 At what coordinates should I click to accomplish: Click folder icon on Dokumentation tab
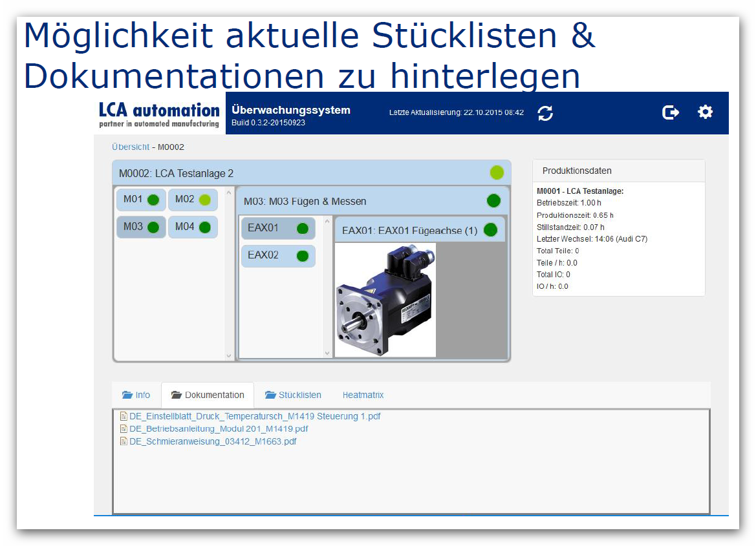pos(177,395)
